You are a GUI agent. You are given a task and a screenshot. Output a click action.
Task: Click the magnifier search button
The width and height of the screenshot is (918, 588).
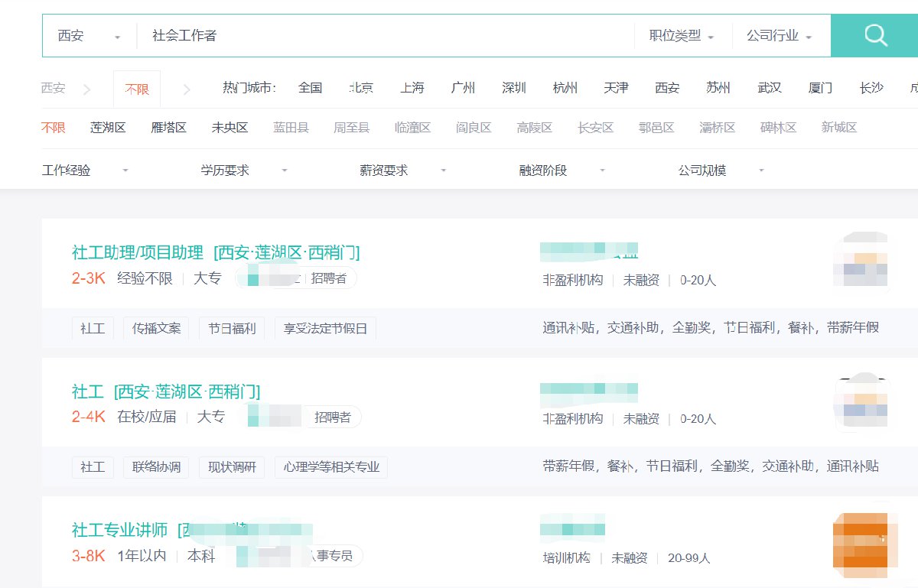pyautogui.click(x=874, y=35)
